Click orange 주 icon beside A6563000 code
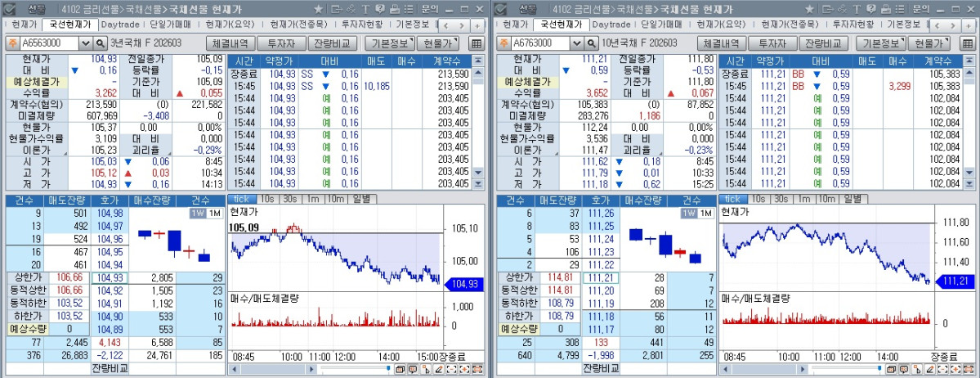The width and height of the screenshot is (980, 378). pos(12,43)
